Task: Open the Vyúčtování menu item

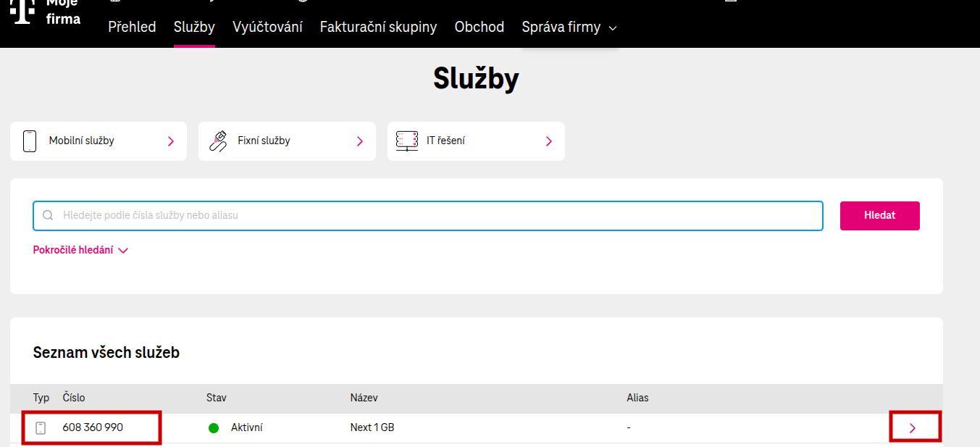Action: 267,28
